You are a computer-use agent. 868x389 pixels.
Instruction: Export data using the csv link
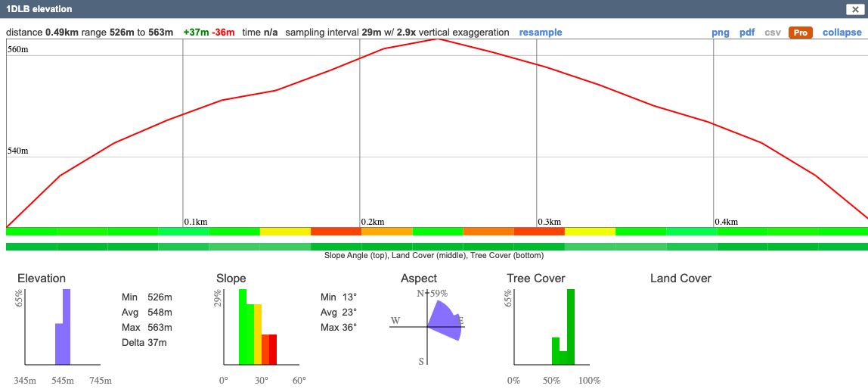coord(773,33)
